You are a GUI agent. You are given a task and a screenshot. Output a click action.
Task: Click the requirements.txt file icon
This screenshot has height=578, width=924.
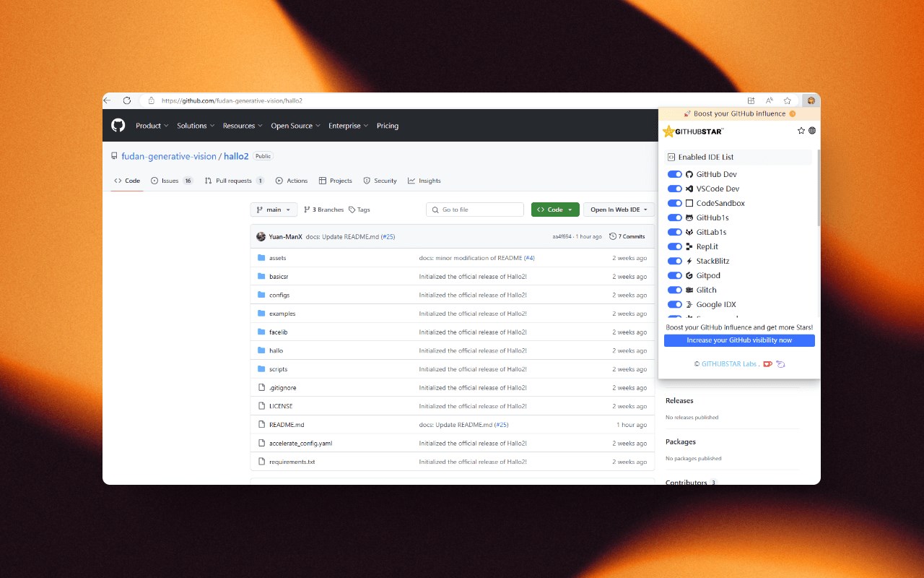261,462
